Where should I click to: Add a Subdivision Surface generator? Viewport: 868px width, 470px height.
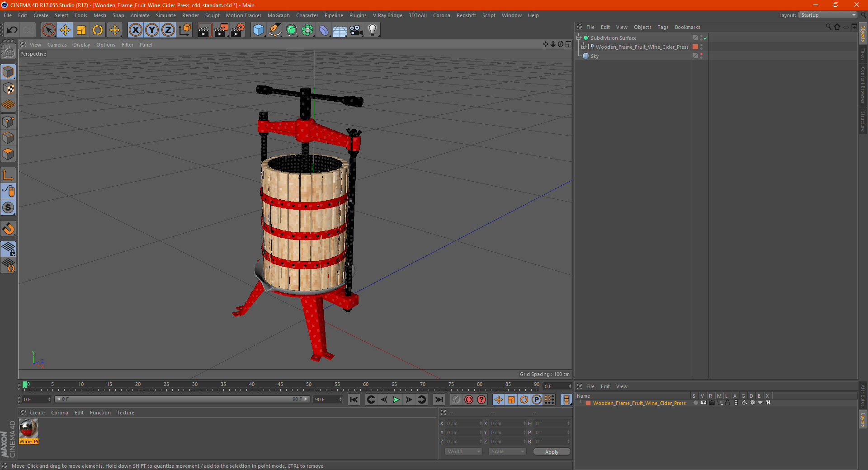291,30
